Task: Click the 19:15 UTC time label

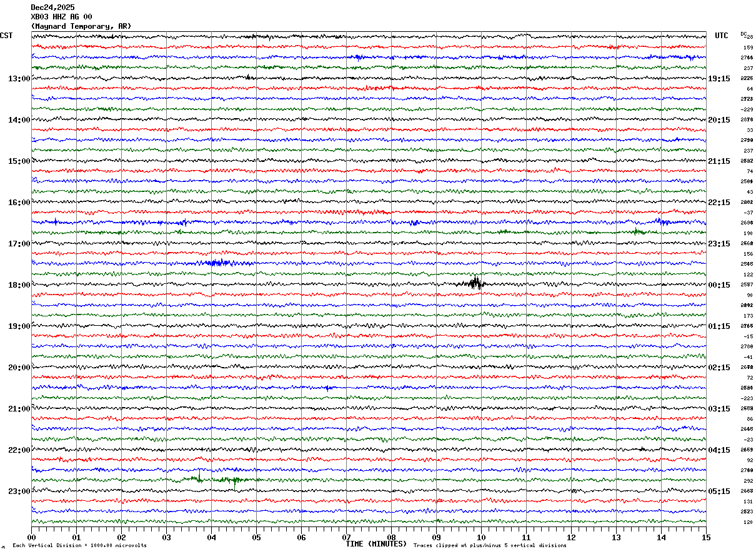Action: tap(719, 79)
